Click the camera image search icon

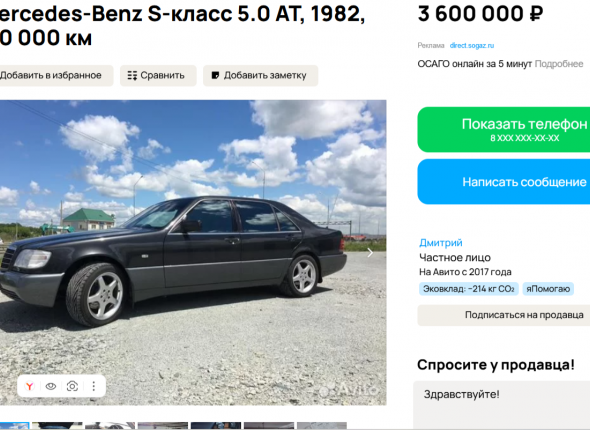click(72, 386)
